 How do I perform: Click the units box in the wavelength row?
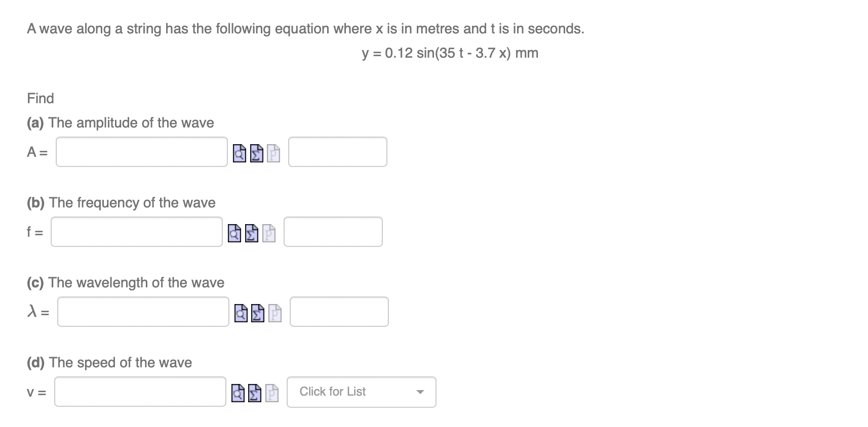pyautogui.click(x=338, y=312)
